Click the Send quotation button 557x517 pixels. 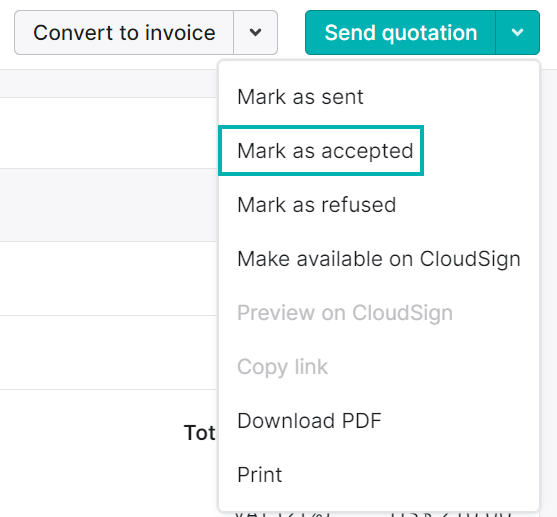click(400, 33)
